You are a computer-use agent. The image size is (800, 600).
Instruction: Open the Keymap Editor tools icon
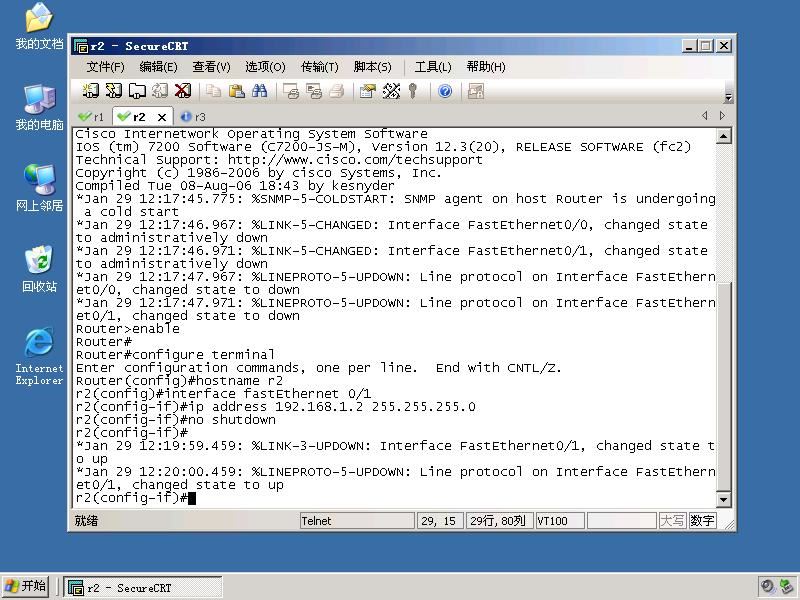coord(391,91)
